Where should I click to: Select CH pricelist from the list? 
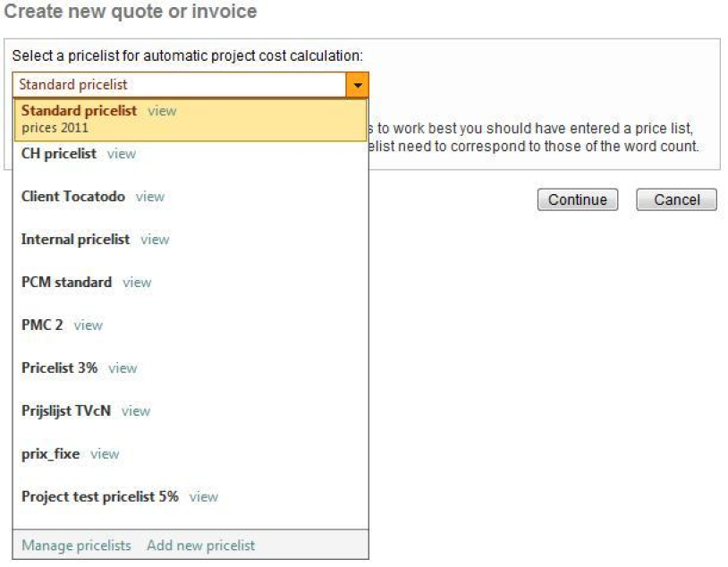[x=59, y=154]
